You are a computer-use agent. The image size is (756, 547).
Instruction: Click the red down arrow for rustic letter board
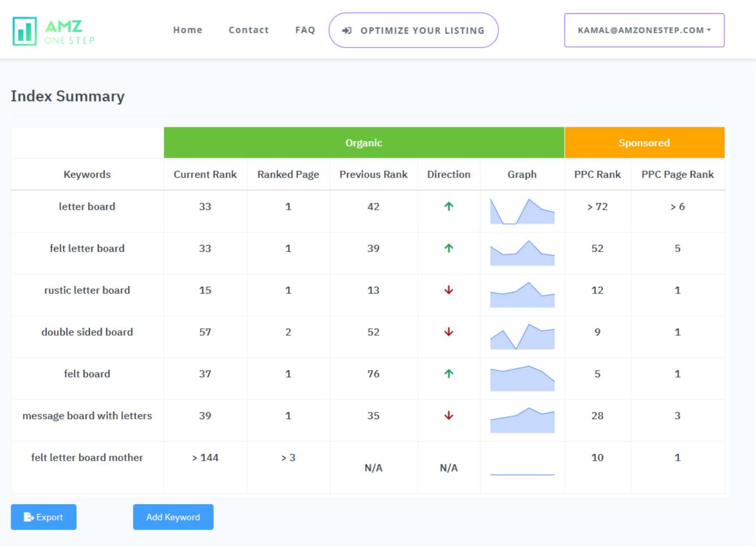pos(448,290)
